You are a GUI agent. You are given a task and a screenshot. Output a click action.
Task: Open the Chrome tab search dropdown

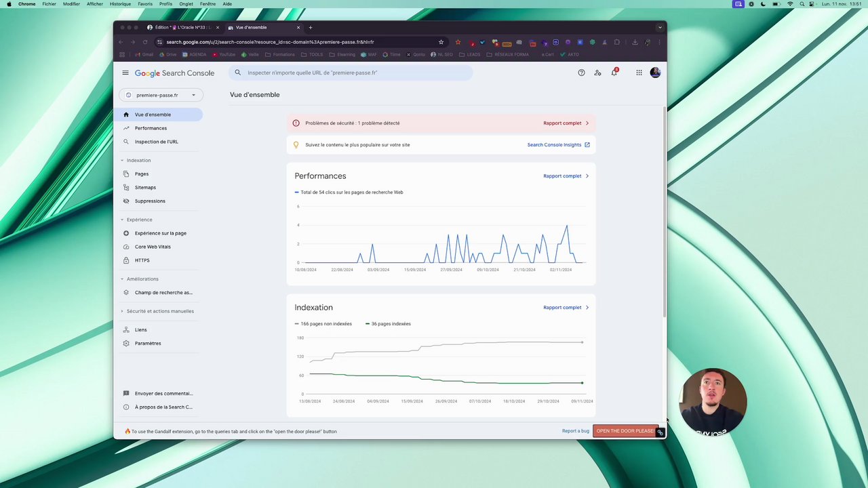660,28
